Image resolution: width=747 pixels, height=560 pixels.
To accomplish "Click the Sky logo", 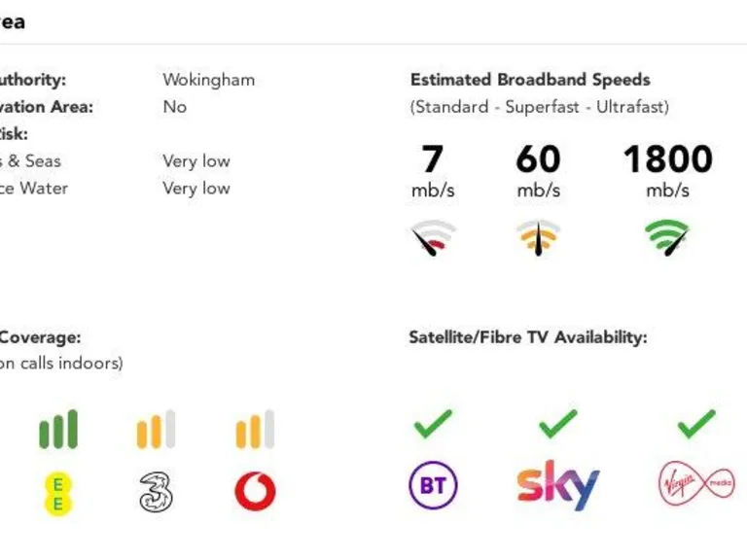I will pos(557,484).
